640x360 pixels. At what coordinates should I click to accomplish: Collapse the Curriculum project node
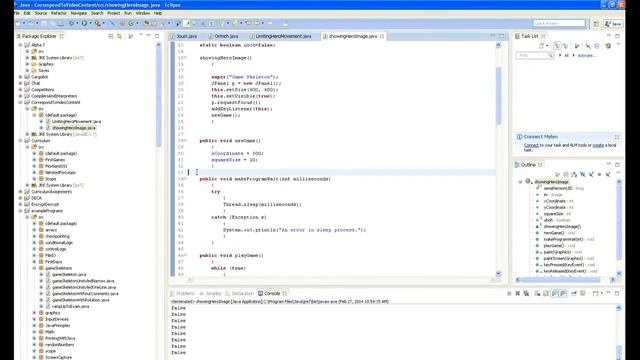pos(20,140)
